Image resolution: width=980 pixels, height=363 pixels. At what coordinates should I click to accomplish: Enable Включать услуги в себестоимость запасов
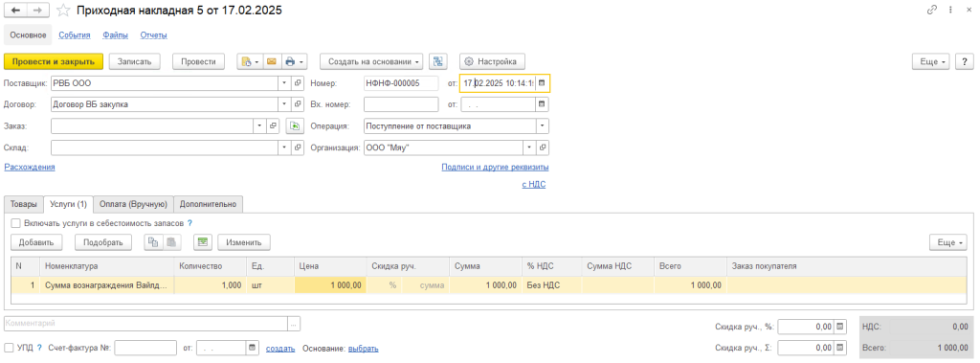click(x=15, y=223)
